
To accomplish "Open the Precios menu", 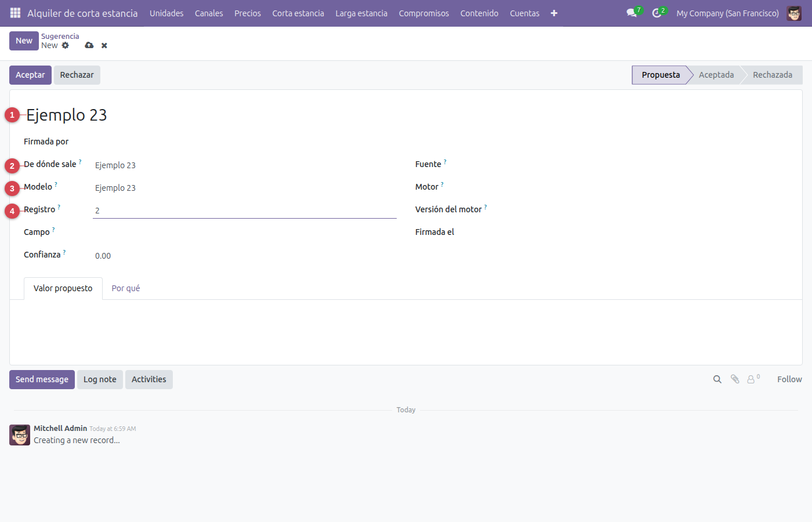I will (x=248, y=13).
